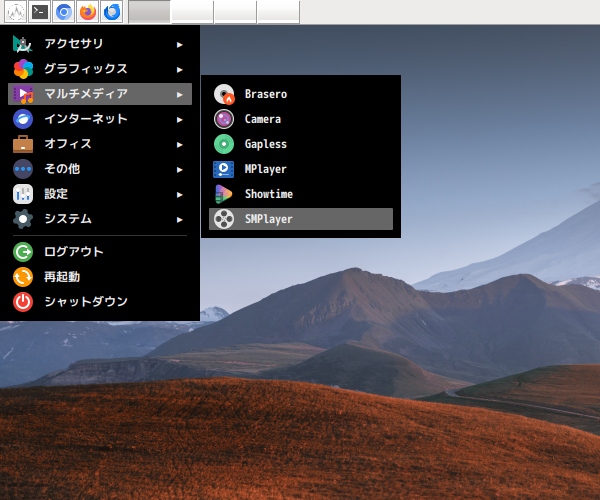Expand the 設定 submenu arrow

point(179,195)
